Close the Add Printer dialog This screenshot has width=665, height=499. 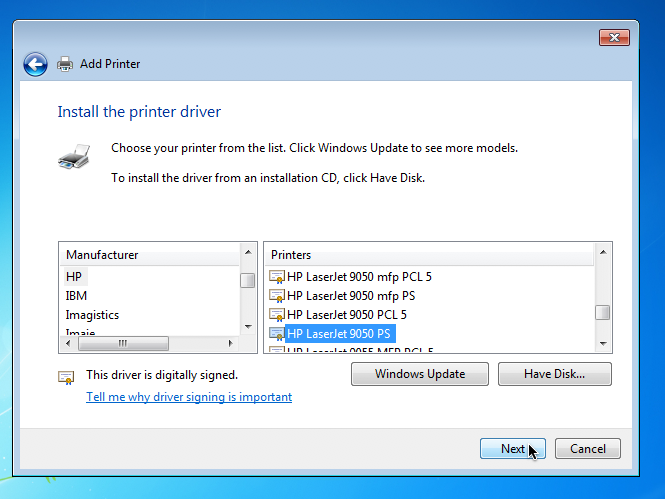pos(614,38)
